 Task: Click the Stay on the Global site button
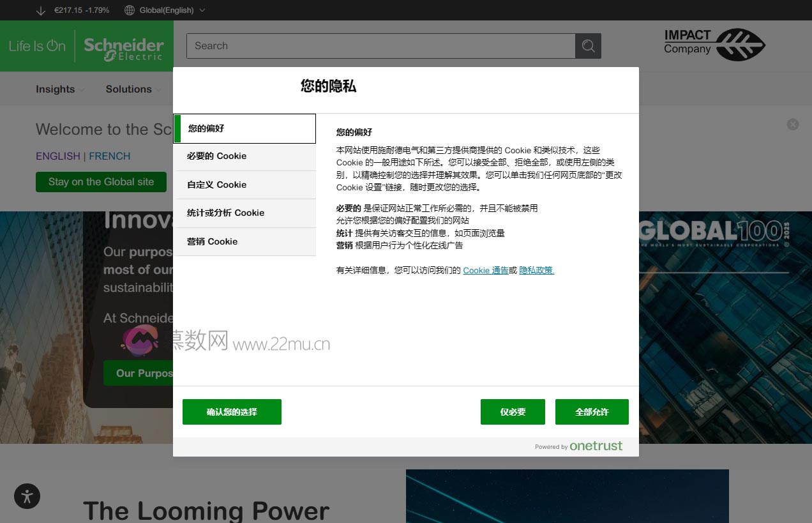click(x=101, y=181)
